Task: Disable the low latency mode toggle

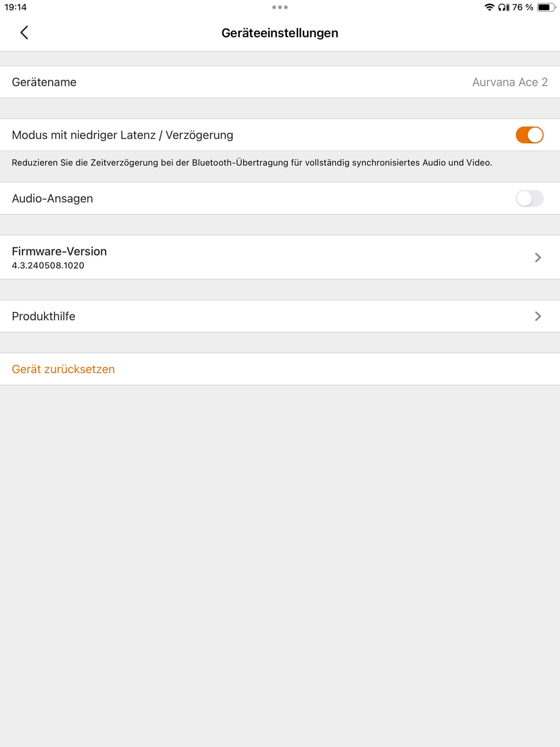Action: 529,135
